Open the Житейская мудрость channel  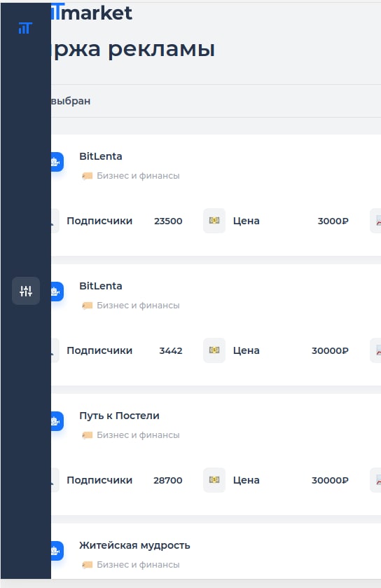pos(134,545)
